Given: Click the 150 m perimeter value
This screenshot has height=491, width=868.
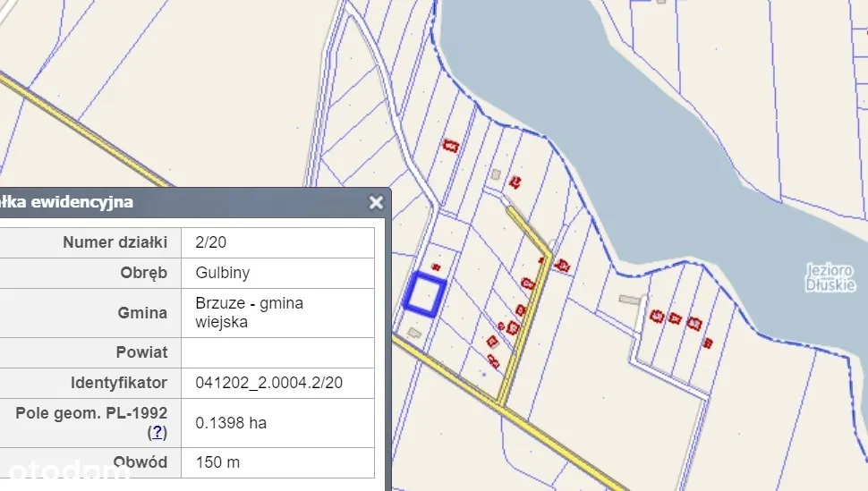Looking at the screenshot, I should (217, 462).
